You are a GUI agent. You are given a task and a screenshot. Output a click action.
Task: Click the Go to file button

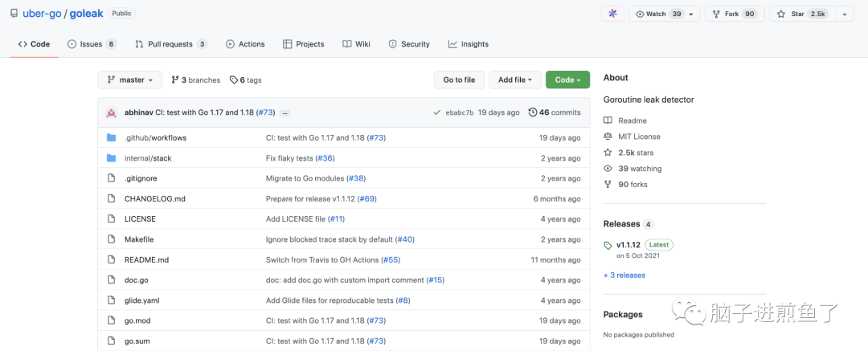point(459,80)
